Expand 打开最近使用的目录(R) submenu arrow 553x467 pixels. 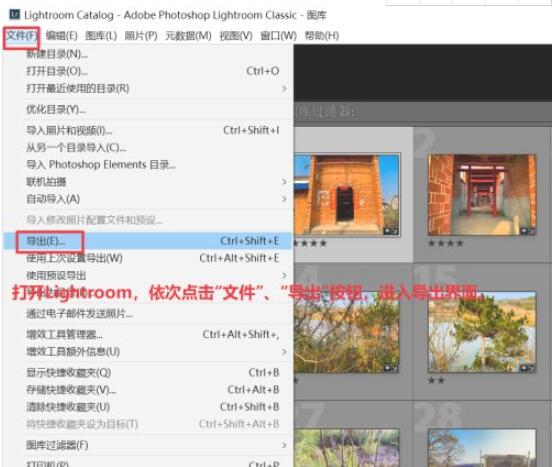[x=284, y=89]
